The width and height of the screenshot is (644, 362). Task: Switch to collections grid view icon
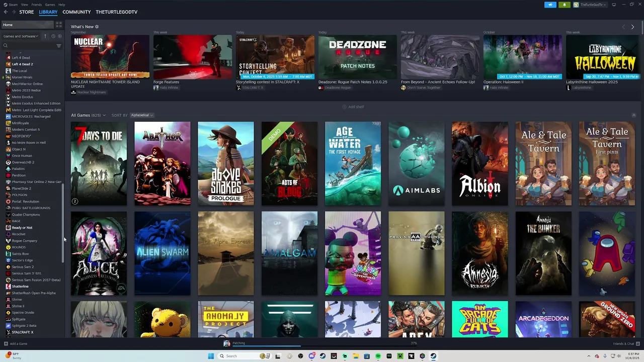pos(59,25)
